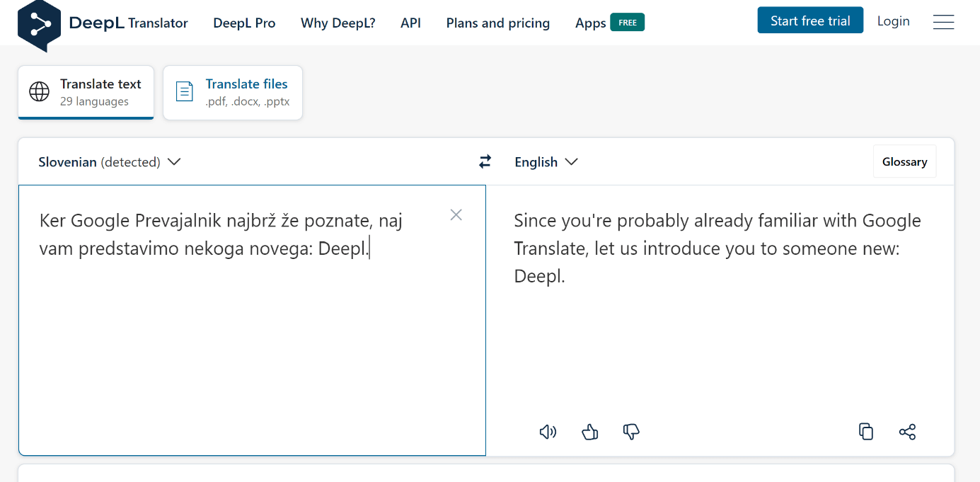Open the DeepL Pro menu item
This screenshot has height=482, width=980.
click(x=244, y=23)
